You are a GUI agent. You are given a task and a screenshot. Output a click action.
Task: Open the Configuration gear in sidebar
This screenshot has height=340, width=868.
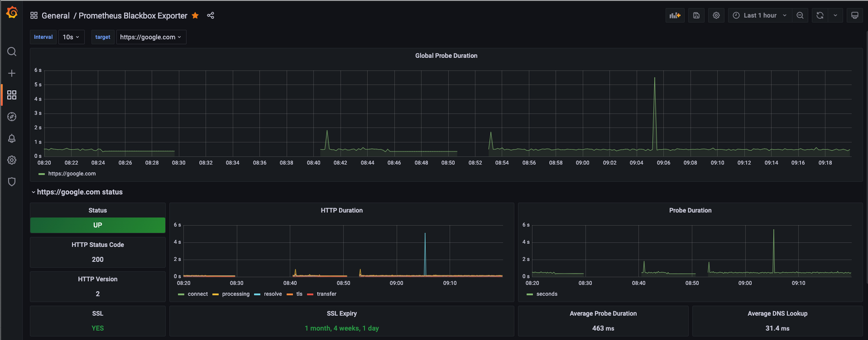click(12, 160)
